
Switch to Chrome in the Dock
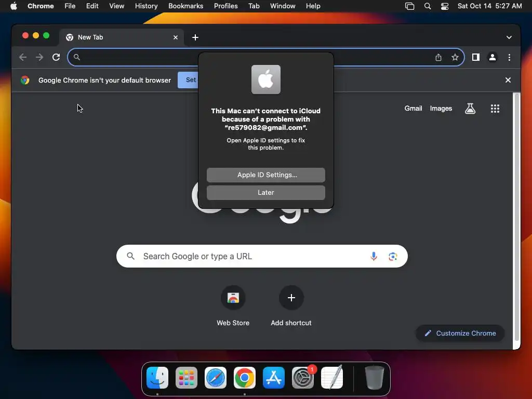(245, 377)
